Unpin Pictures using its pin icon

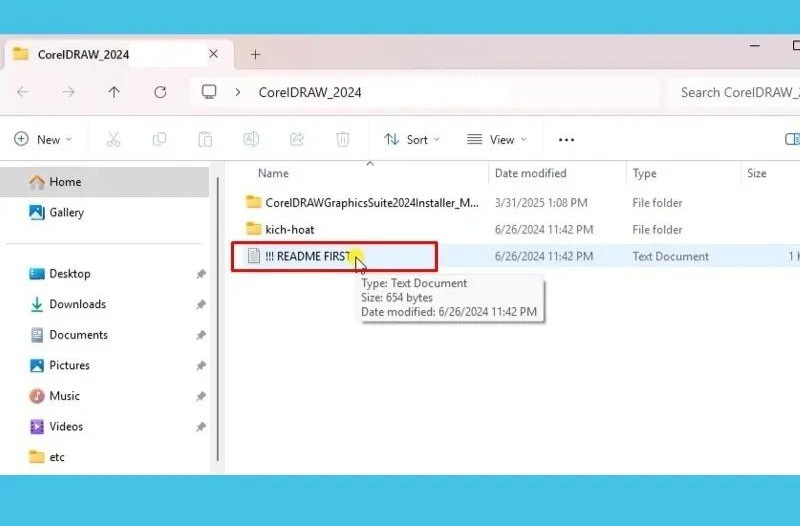[201, 366]
